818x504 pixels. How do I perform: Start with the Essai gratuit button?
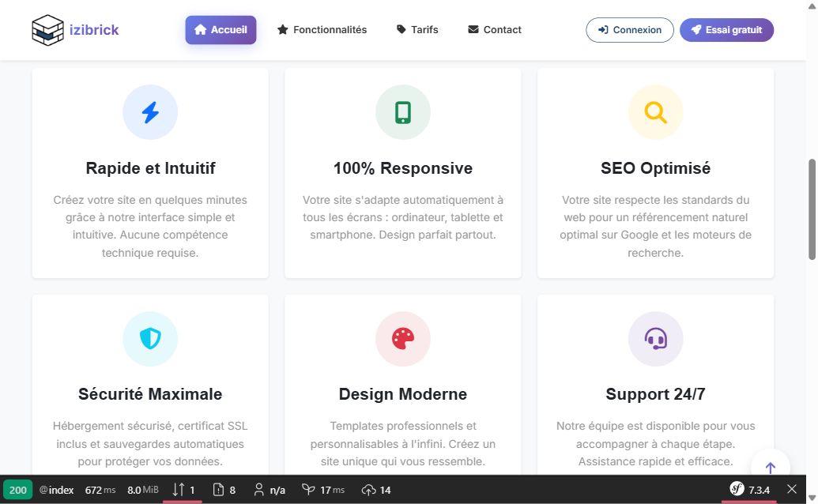click(x=726, y=30)
